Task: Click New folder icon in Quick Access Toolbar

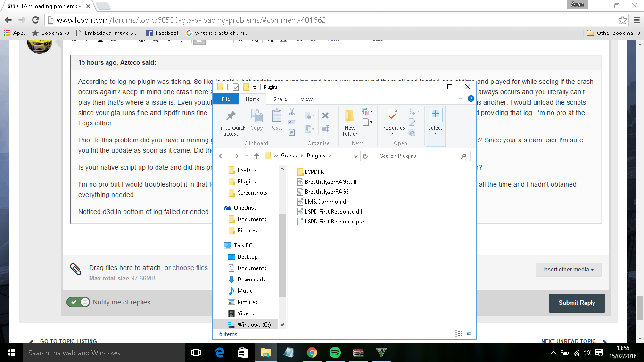Action: tap(246, 87)
